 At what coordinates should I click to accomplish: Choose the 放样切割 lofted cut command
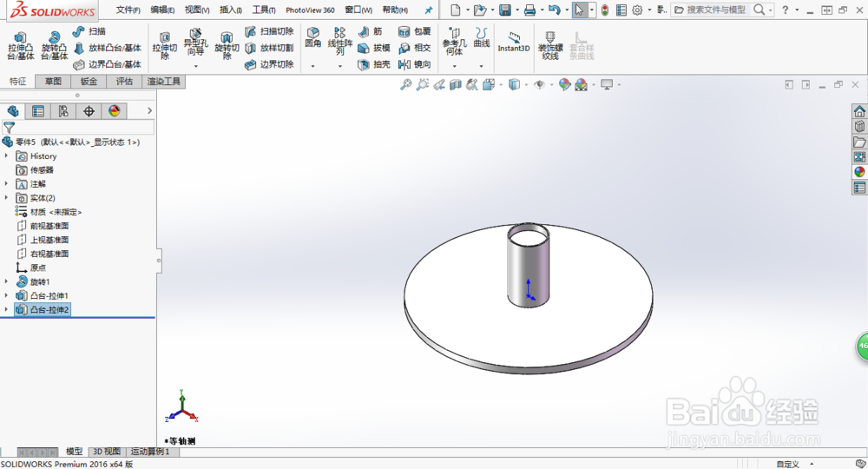coord(270,48)
